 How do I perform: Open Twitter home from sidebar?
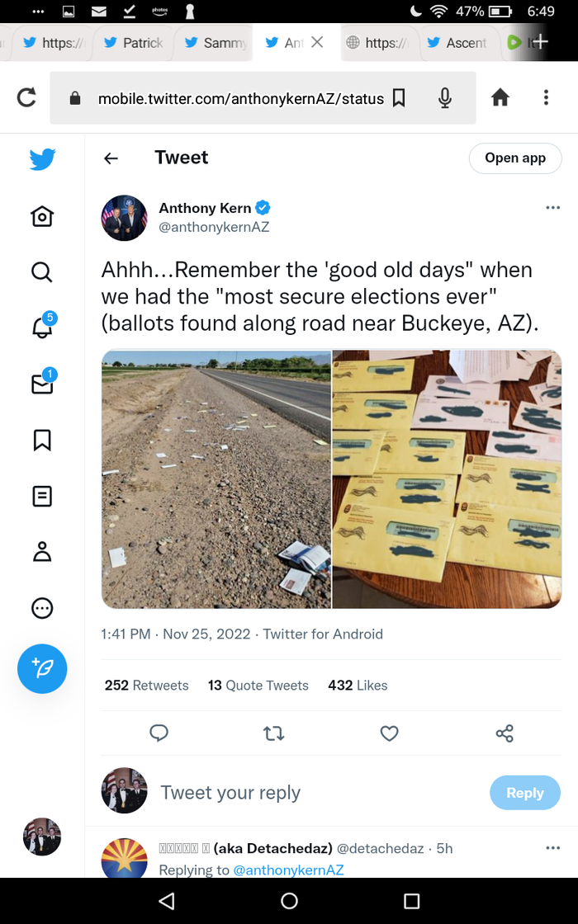pyautogui.click(x=42, y=216)
